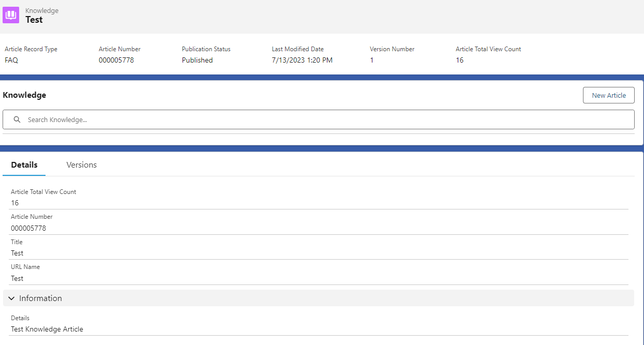Click view count 16 under Details tab

[x=15, y=203]
